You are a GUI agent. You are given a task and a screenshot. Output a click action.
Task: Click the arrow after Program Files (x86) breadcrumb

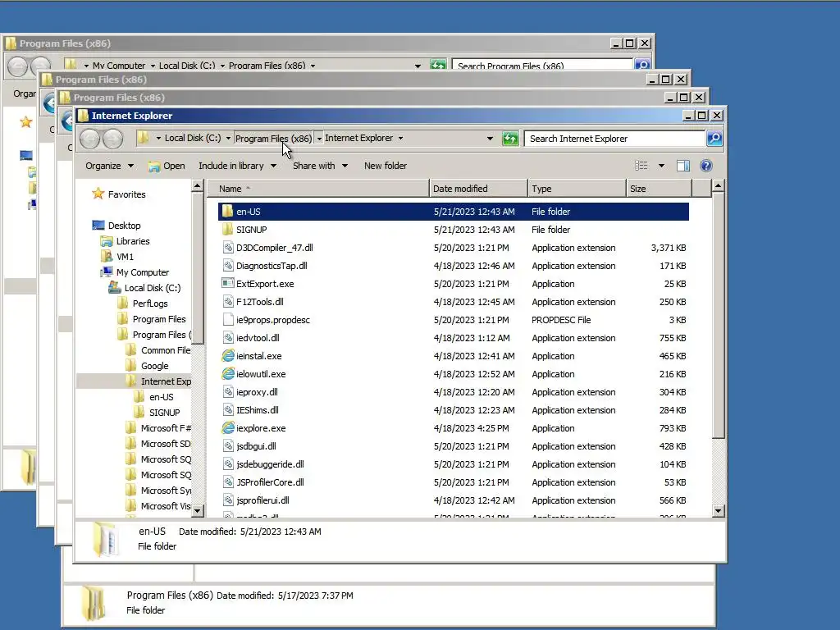[x=319, y=138]
